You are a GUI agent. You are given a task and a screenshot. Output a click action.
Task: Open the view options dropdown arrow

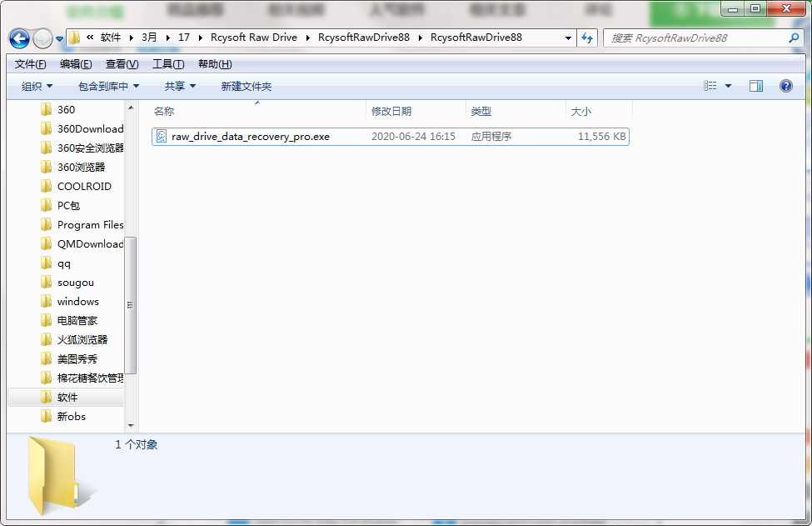pyautogui.click(x=728, y=86)
